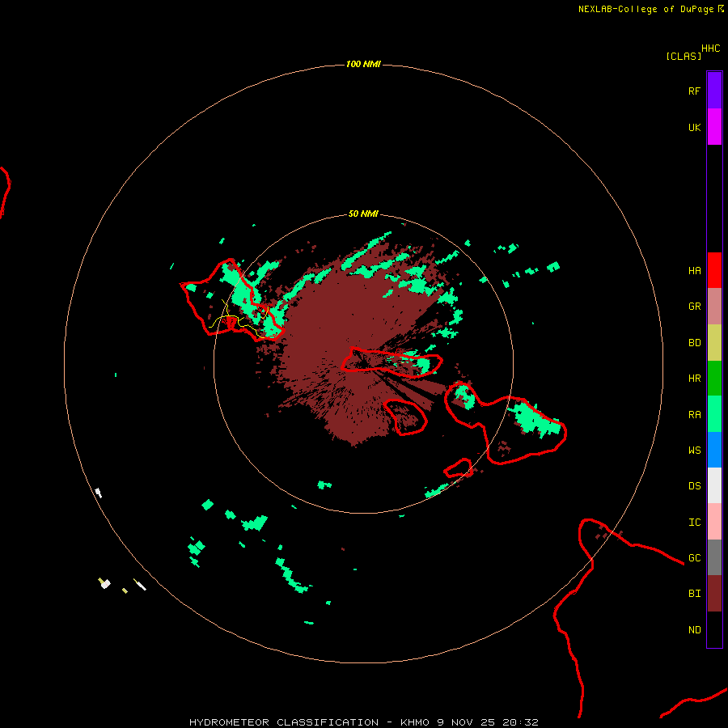
Task: Click the WS legend label
Action: click(694, 450)
